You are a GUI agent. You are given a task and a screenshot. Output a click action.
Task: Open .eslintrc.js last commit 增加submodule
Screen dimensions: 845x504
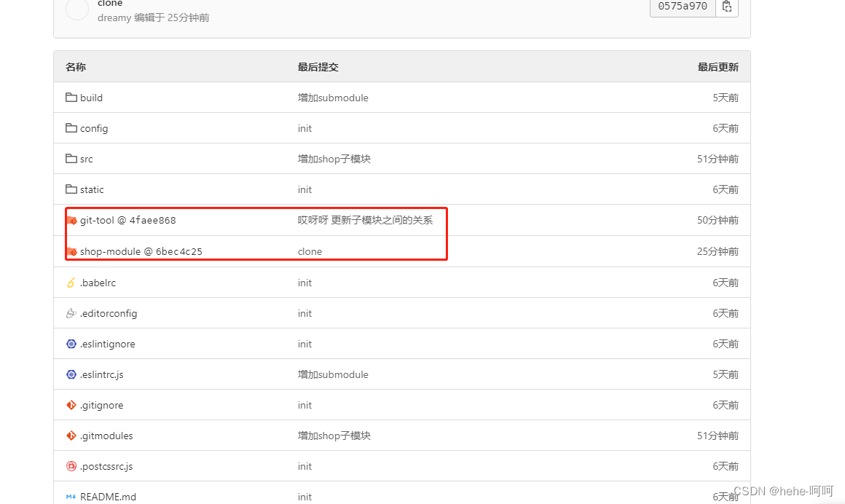point(333,374)
